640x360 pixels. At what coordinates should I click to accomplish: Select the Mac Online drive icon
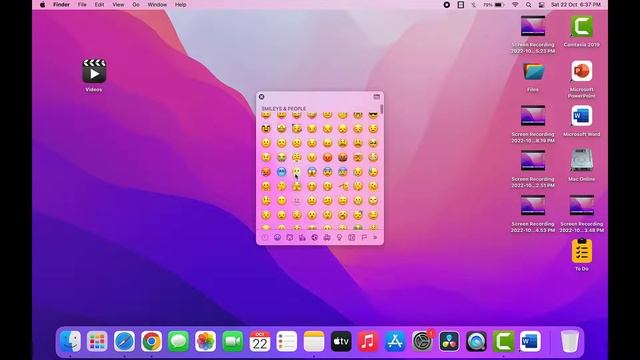pos(582,160)
